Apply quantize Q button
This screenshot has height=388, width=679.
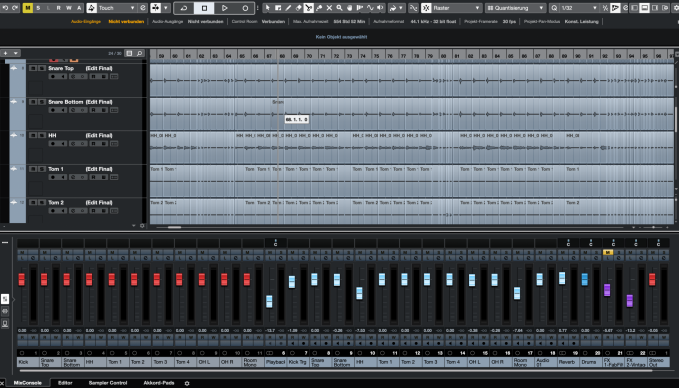click(x=554, y=8)
